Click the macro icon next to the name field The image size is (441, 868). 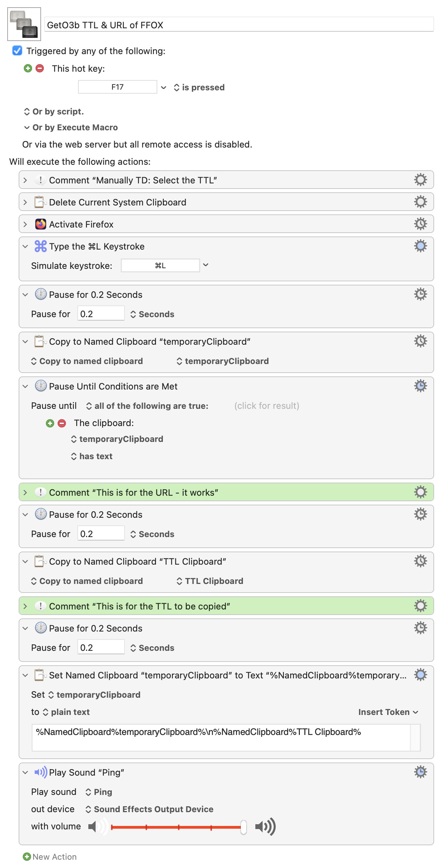point(24,24)
